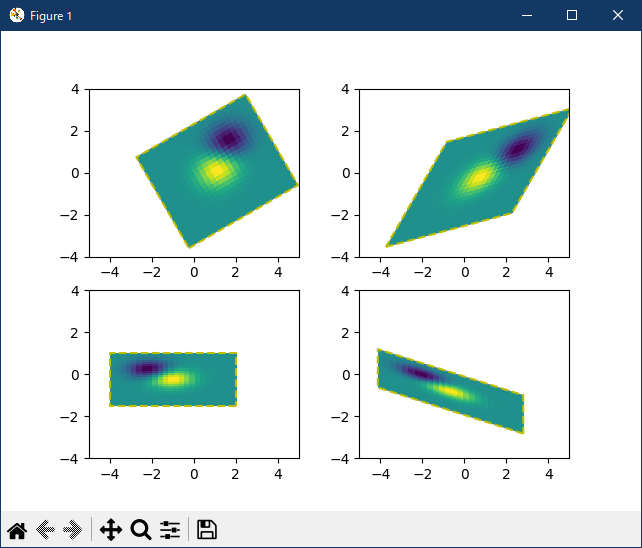The image size is (642, 548).
Task: Reset the view with the Home icon
Action: [17, 530]
